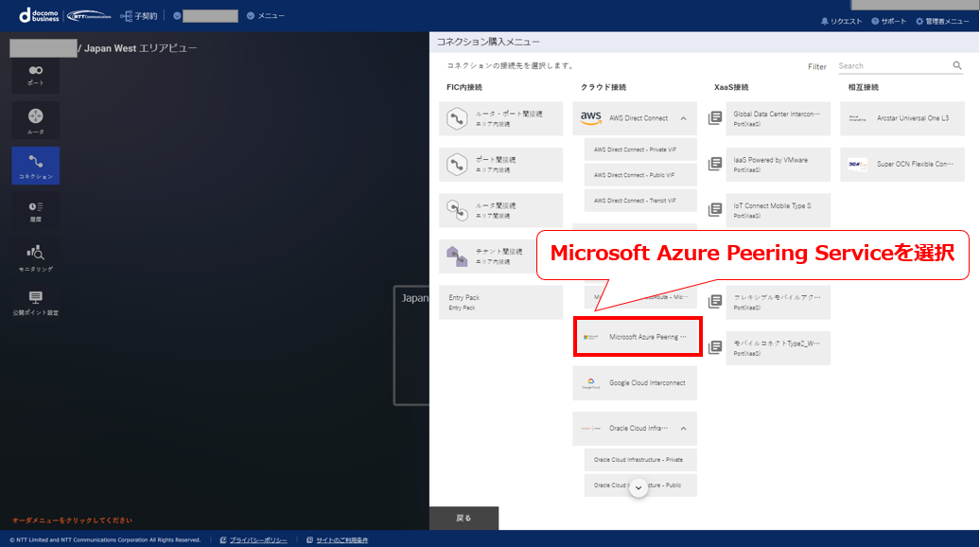Open the メニュー dropdown in header

pos(266,16)
